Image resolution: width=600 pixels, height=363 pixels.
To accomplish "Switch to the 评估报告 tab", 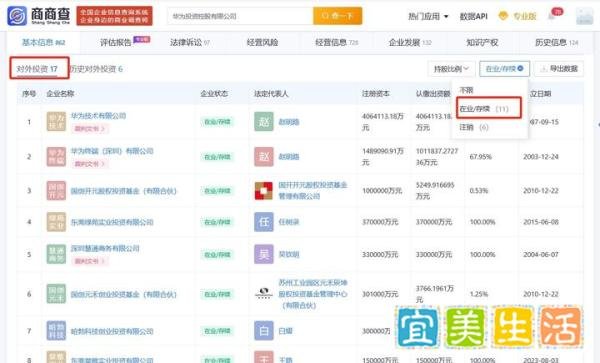I will point(116,42).
